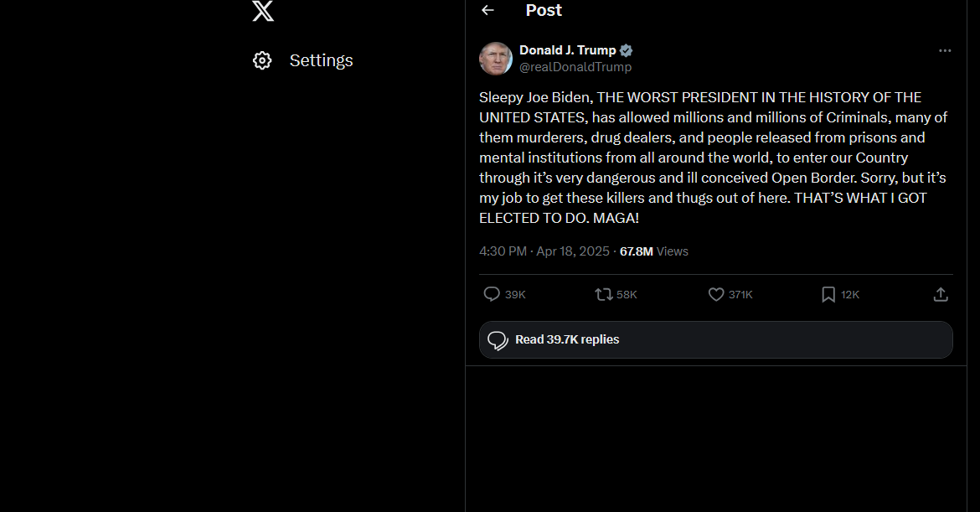Go home via the X logo
The height and width of the screenshot is (512, 980).
click(262, 12)
